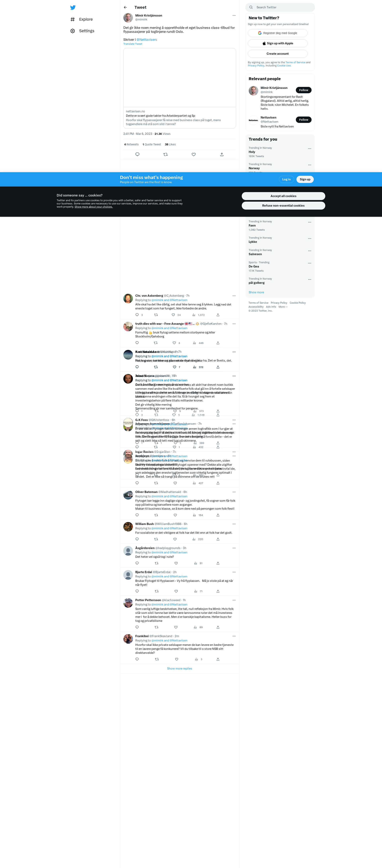The width and height of the screenshot is (382, 868).
Task: Go back using the arrow beside Tweet
Action: click(125, 7)
